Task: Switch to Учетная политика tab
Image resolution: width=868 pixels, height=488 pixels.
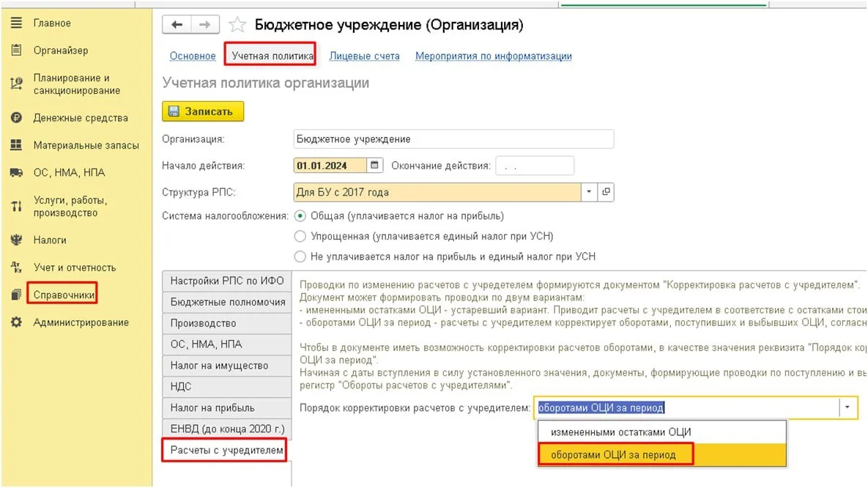Action: click(x=272, y=56)
